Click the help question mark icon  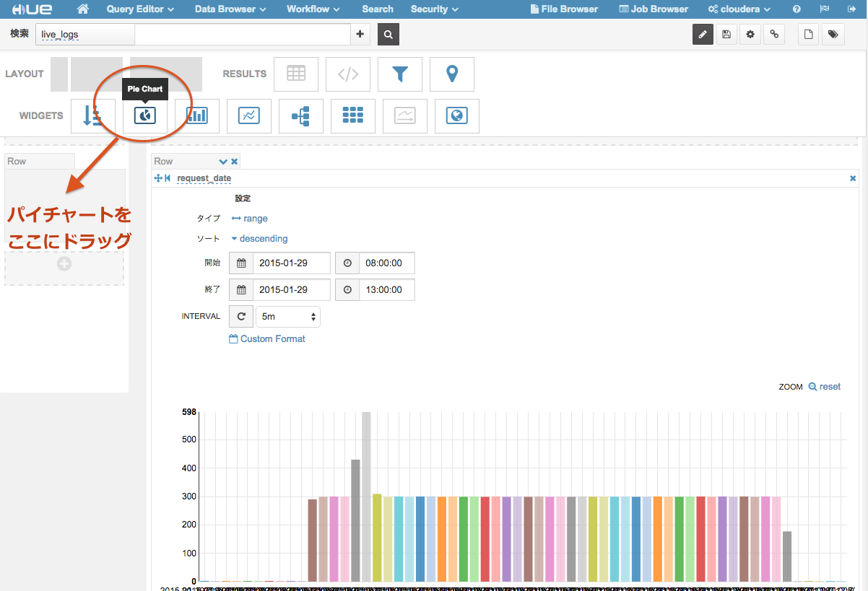click(x=797, y=9)
